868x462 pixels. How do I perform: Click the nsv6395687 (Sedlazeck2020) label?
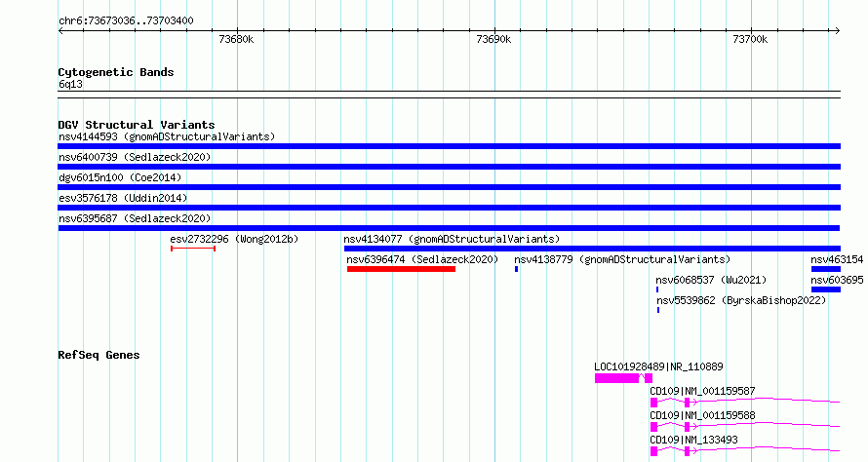[135, 218]
